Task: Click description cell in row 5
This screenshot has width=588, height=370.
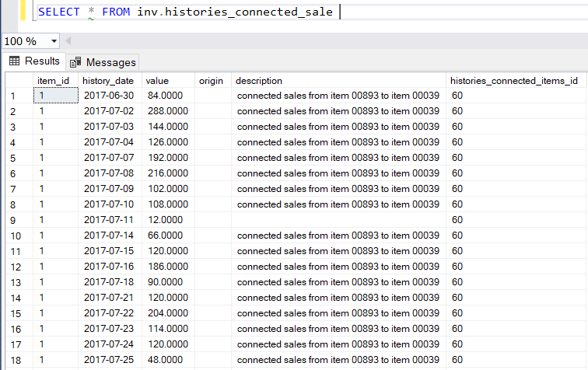Action: coord(338,158)
